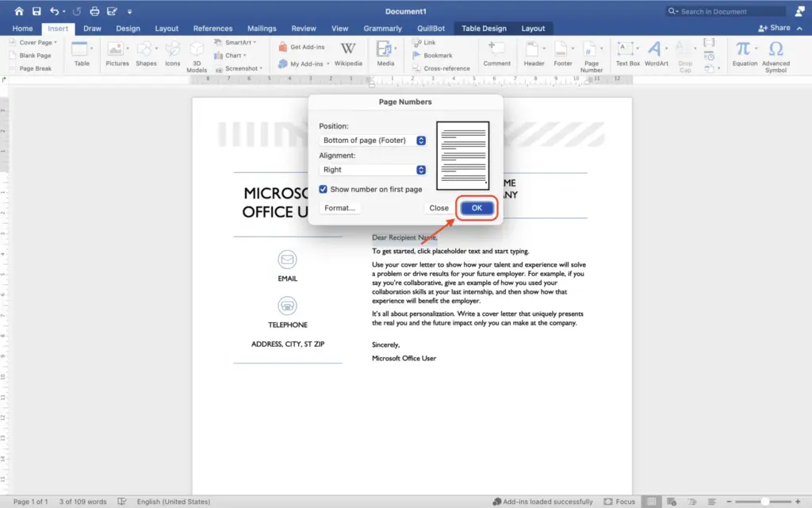Image resolution: width=812 pixels, height=508 pixels.
Task: Collapse the ribbon with the chevron
Action: pos(799,29)
